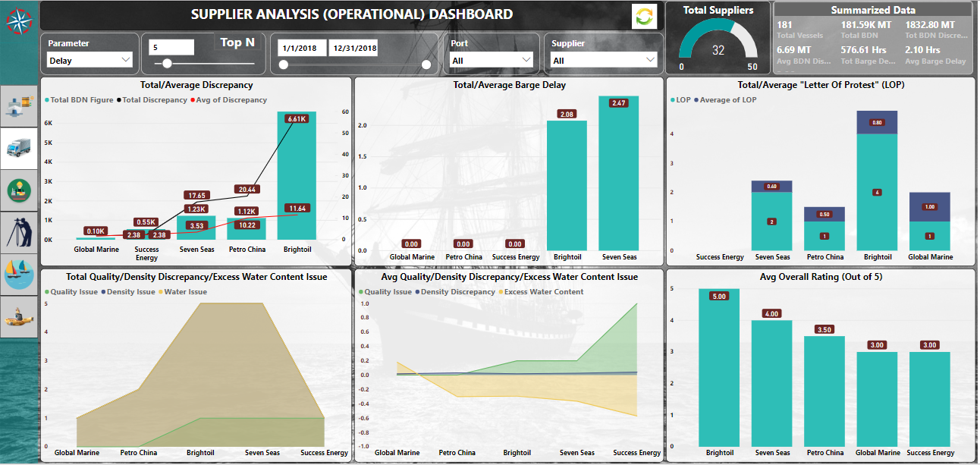The width and height of the screenshot is (980, 465).
Task: Click the compass rose logo icon
Action: [18, 20]
